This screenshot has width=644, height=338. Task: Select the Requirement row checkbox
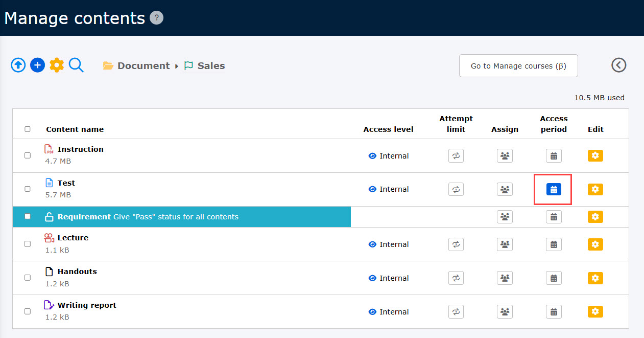tap(28, 216)
